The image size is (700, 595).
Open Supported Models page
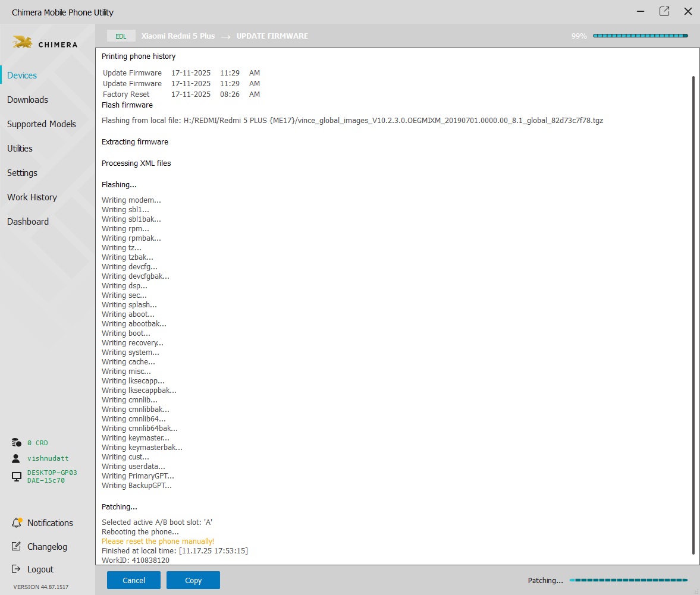pos(42,124)
